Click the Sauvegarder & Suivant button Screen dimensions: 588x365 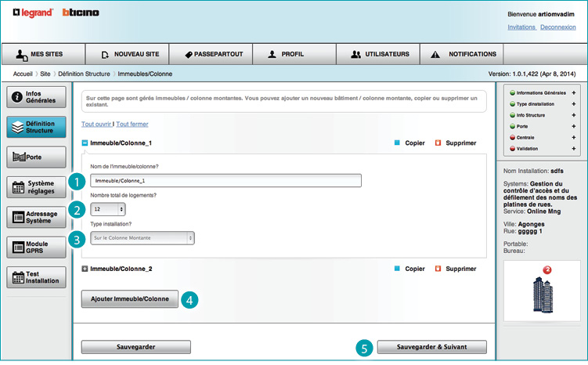tap(431, 347)
